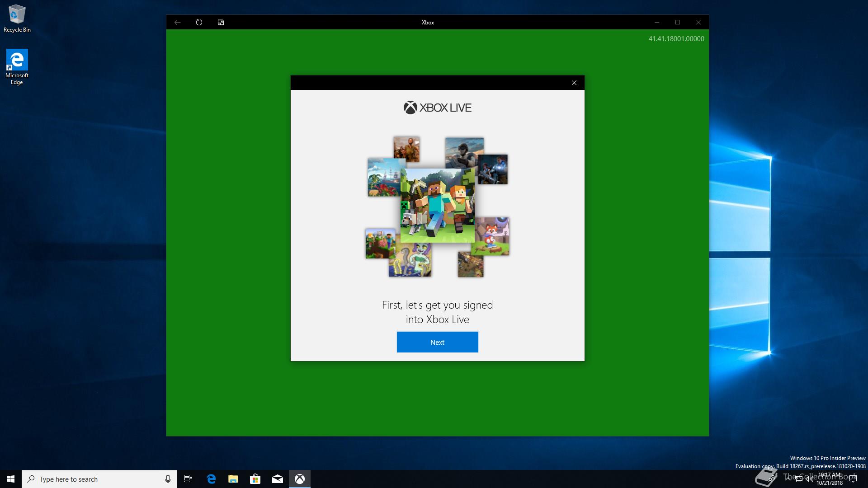Close the Xbox app window
Screen dimensions: 868x488
point(698,22)
